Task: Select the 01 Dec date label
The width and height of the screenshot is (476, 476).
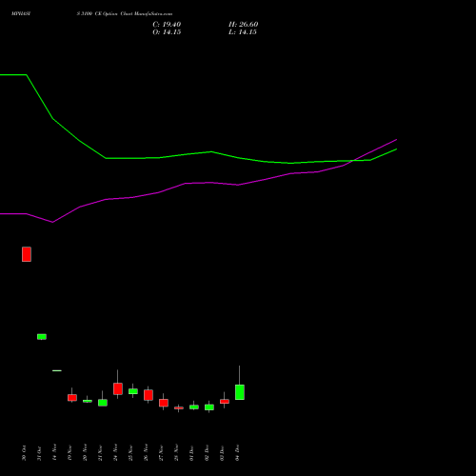Action: (191, 453)
